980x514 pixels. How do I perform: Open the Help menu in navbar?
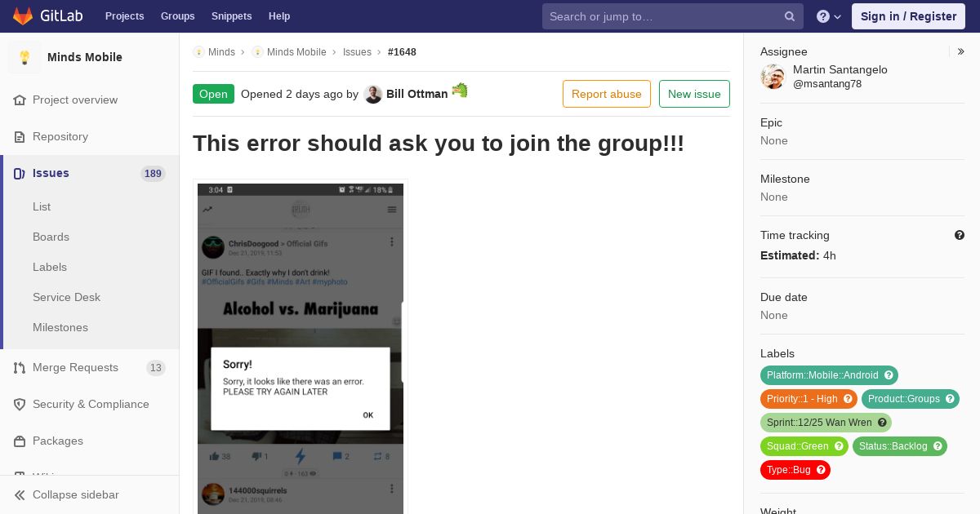(279, 16)
